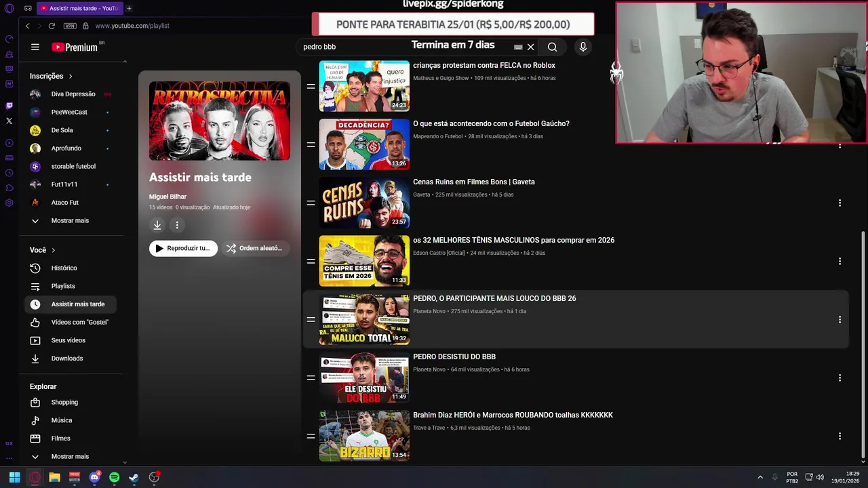Open the Futebol Gaúcho video thumbnail
This screenshot has width=868, height=488.
tap(364, 144)
